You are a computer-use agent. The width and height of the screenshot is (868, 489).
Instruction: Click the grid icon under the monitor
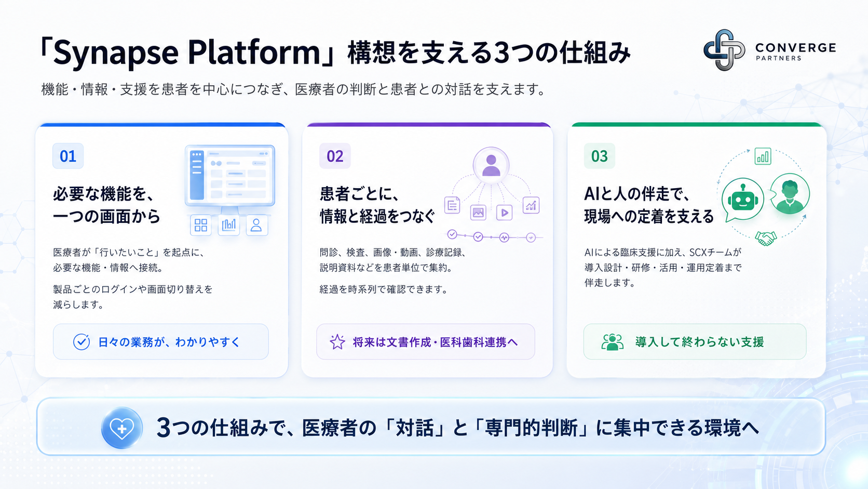tap(201, 225)
